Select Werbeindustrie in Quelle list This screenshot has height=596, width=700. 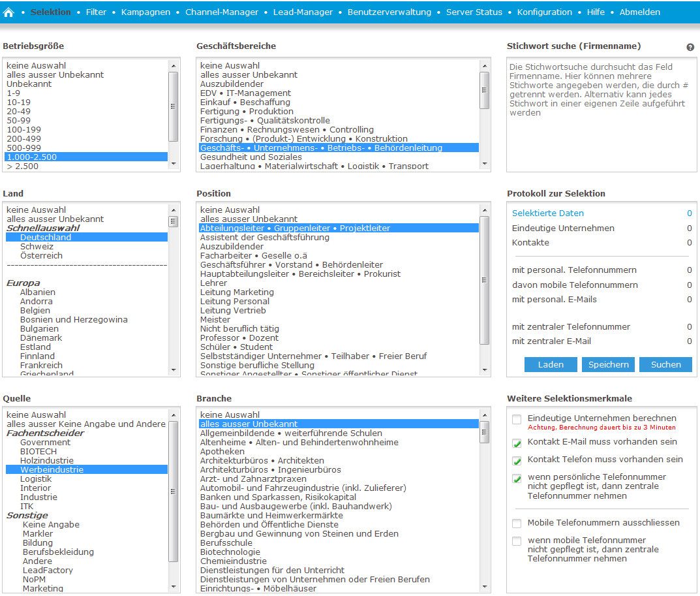[x=86, y=469]
